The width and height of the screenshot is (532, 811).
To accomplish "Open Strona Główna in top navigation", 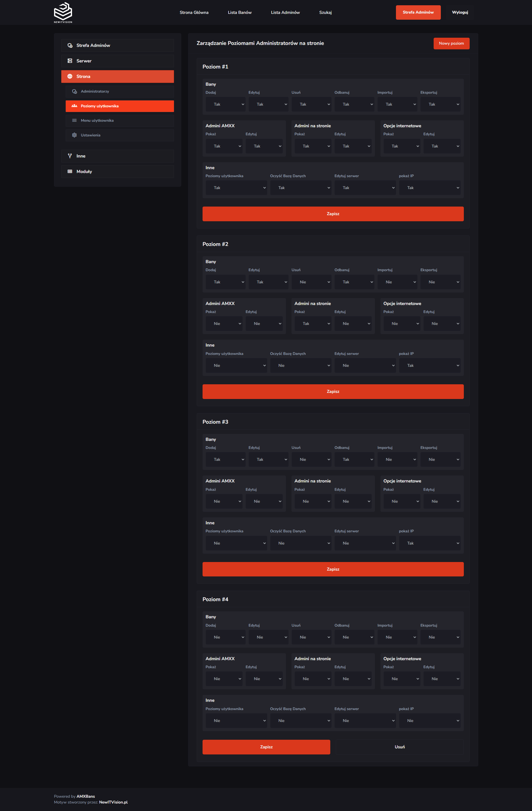I will click(194, 12).
